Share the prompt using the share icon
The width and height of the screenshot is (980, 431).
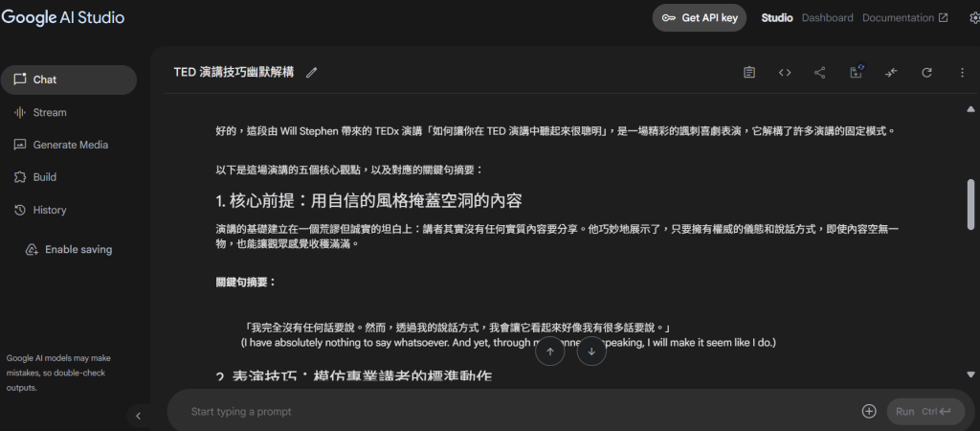click(820, 73)
